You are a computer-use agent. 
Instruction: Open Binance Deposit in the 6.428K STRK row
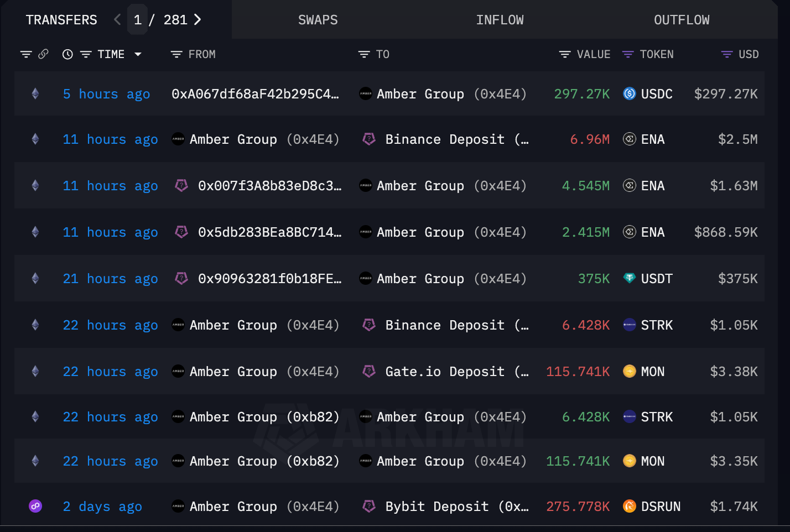(x=457, y=325)
